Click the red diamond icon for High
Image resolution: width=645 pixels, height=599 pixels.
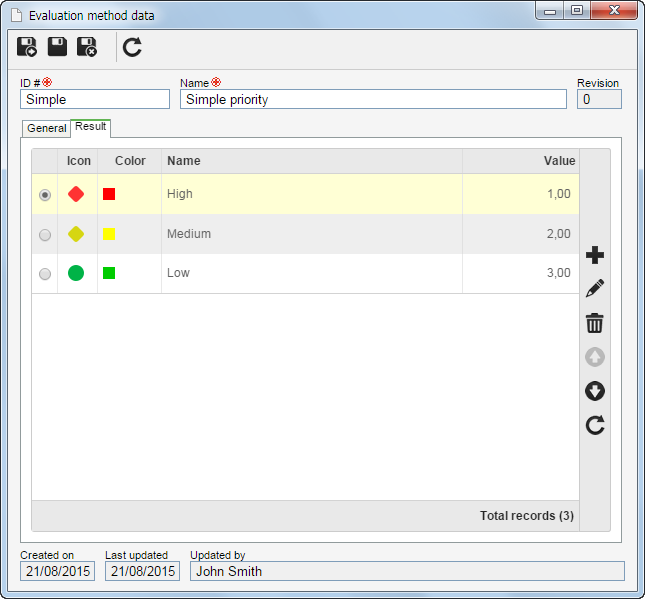[x=76, y=194]
